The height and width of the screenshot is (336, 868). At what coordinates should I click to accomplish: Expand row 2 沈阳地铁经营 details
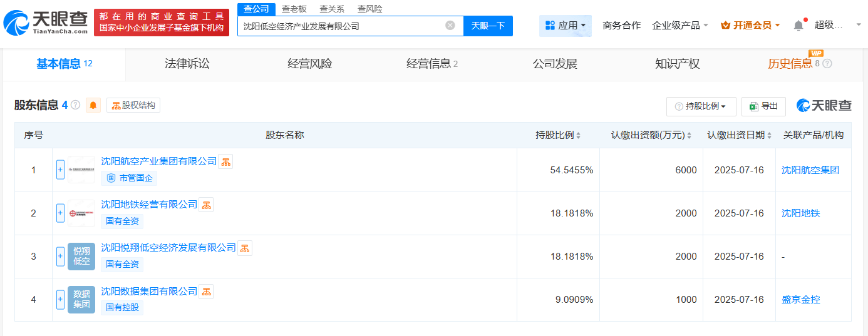60,213
